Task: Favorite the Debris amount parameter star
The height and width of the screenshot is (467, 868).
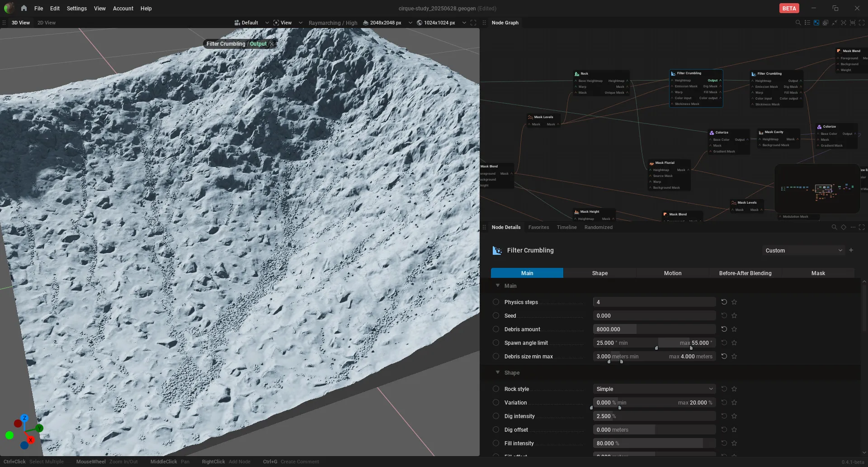Action: tap(734, 329)
